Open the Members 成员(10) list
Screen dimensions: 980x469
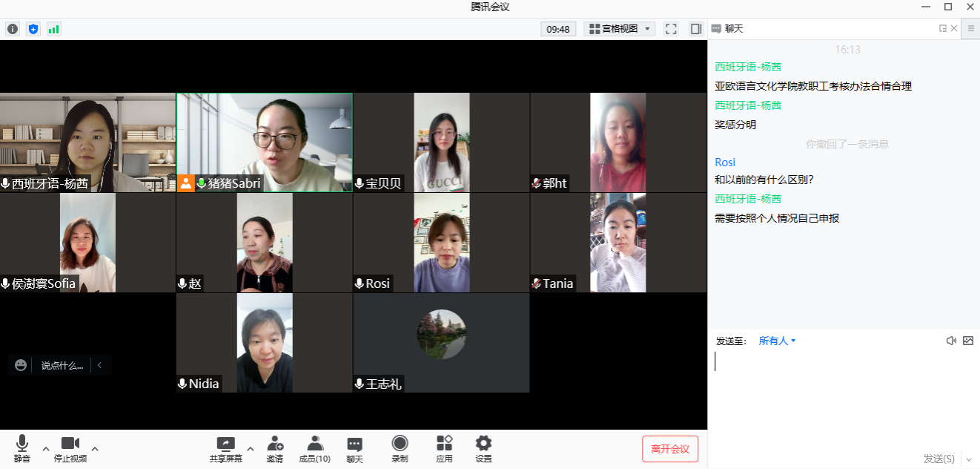tap(314, 449)
